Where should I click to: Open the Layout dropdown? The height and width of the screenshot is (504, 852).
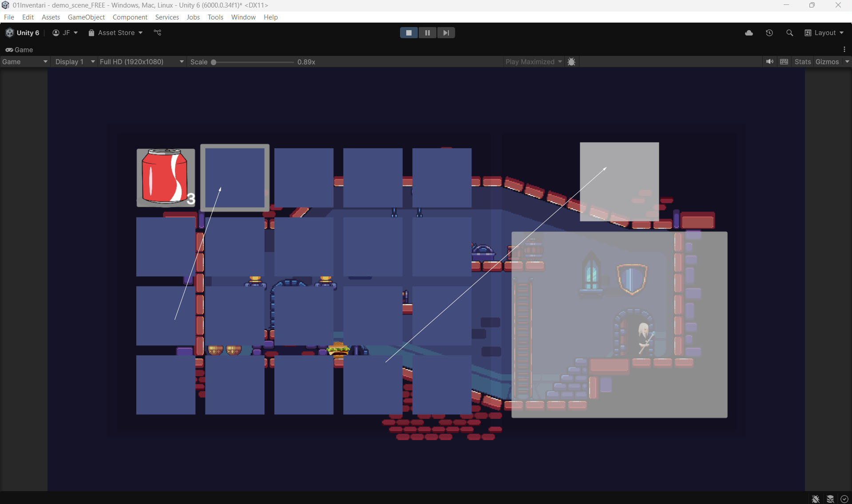[x=824, y=33]
